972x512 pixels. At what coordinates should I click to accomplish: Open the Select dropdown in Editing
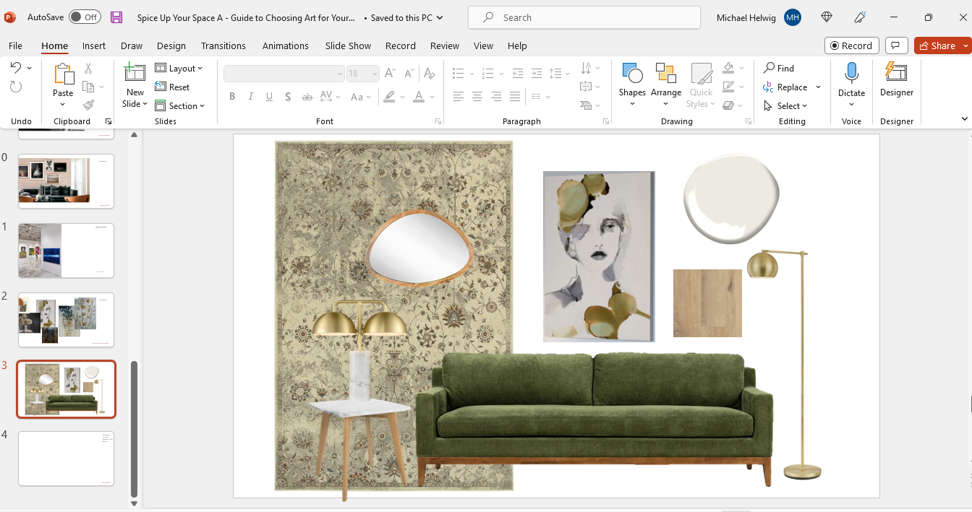(x=785, y=106)
